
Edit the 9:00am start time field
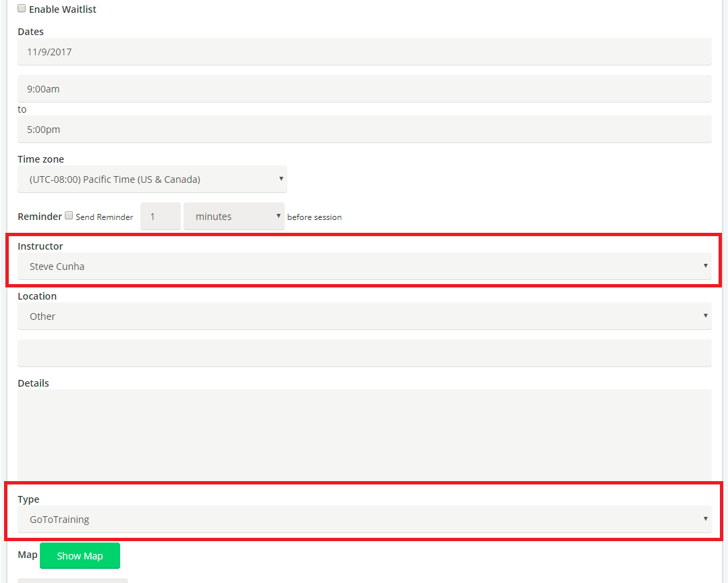(x=364, y=88)
